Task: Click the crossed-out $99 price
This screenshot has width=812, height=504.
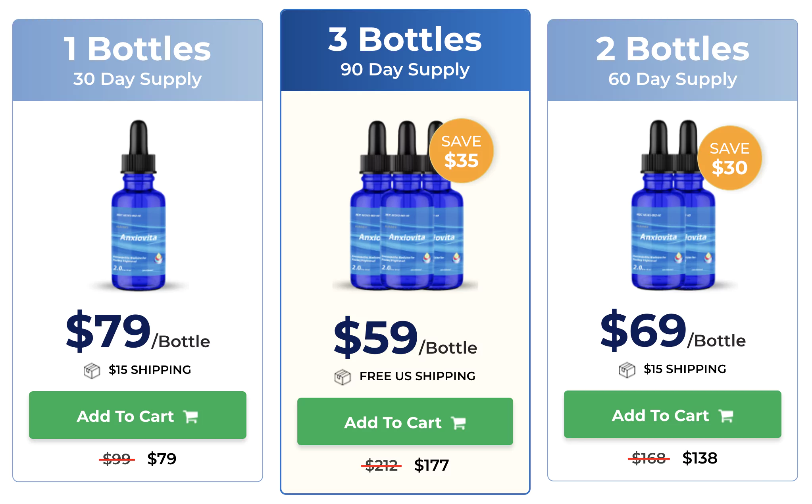Action: (x=116, y=459)
